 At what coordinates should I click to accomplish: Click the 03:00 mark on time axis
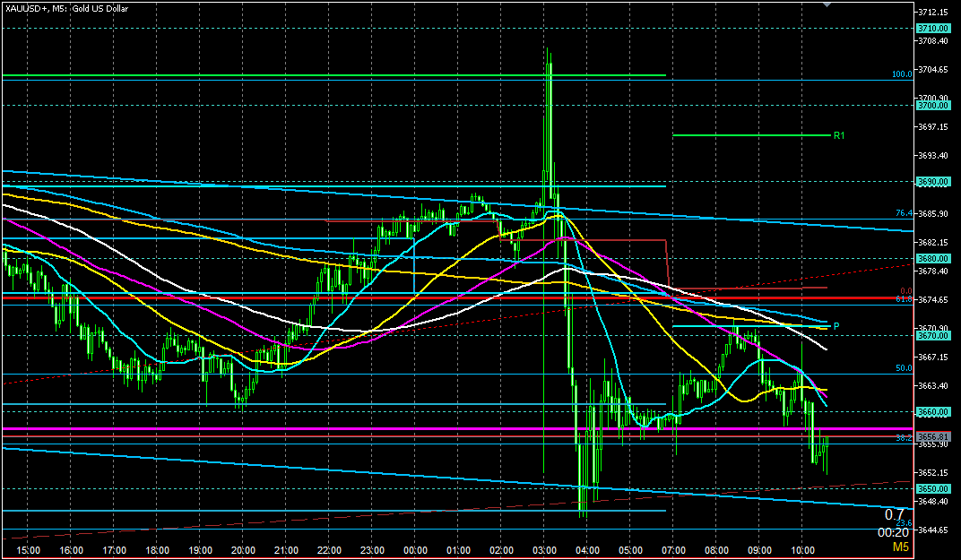coord(544,549)
